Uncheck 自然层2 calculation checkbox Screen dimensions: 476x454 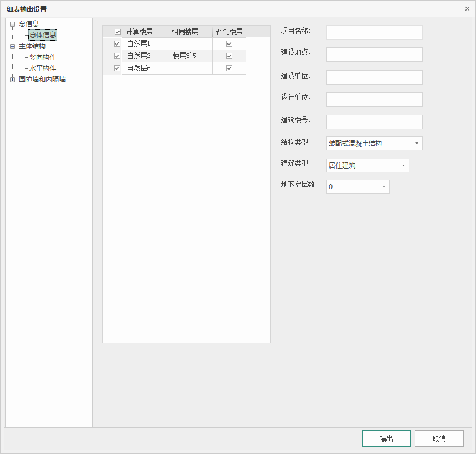(117, 56)
